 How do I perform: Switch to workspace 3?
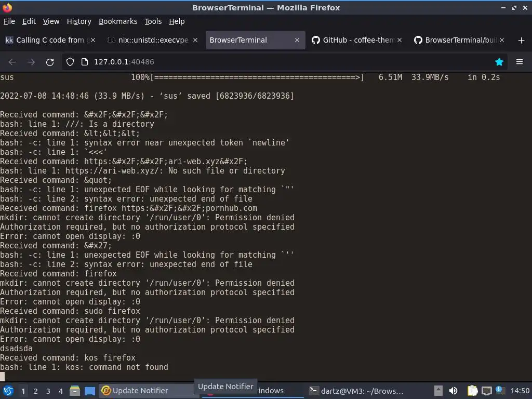[x=48, y=391]
